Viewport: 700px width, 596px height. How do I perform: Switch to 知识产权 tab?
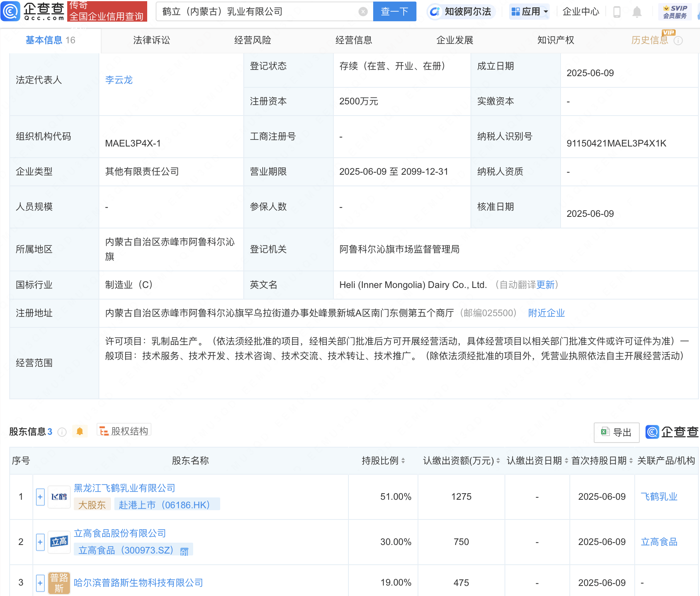pyautogui.click(x=556, y=40)
